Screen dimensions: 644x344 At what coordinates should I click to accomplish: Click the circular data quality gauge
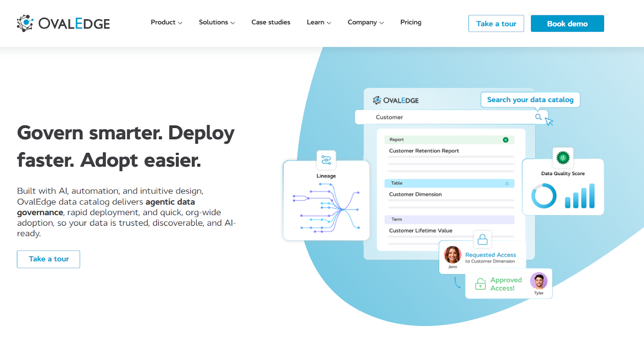pos(544,196)
